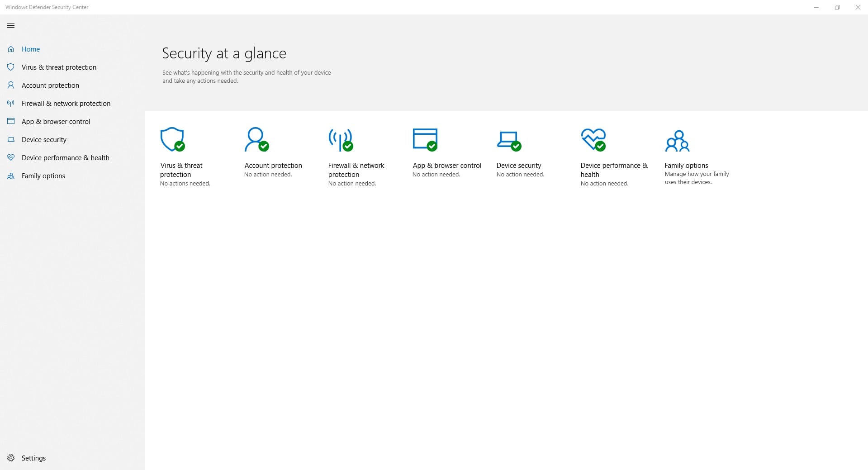Click the 'Security at a glance' heading
The image size is (868, 470).
coord(224,53)
